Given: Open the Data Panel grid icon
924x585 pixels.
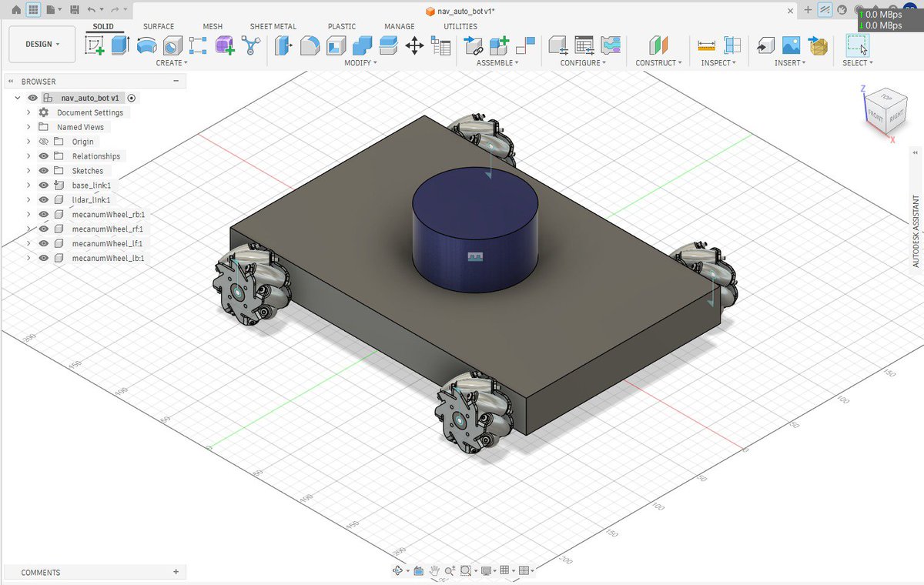Looking at the screenshot, I should coord(33,10).
